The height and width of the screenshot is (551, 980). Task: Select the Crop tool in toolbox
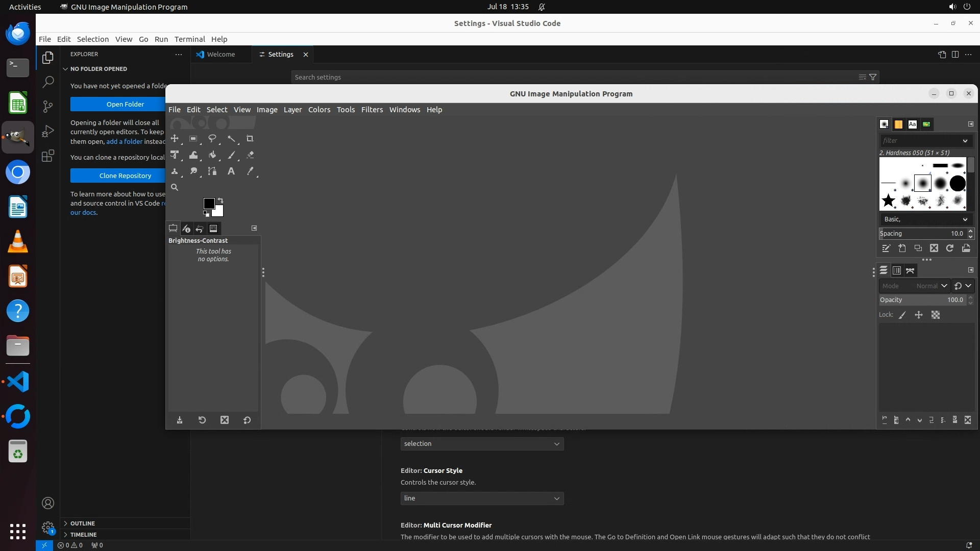tap(250, 139)
